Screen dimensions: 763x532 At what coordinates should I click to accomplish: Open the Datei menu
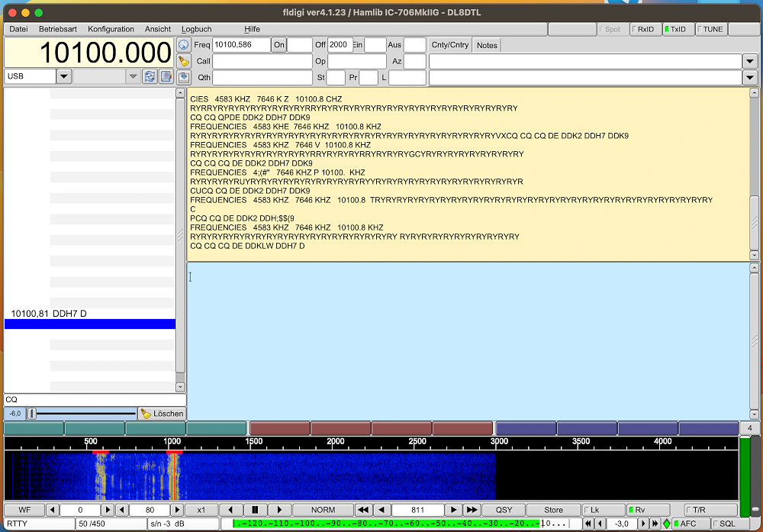pos(18,29)
